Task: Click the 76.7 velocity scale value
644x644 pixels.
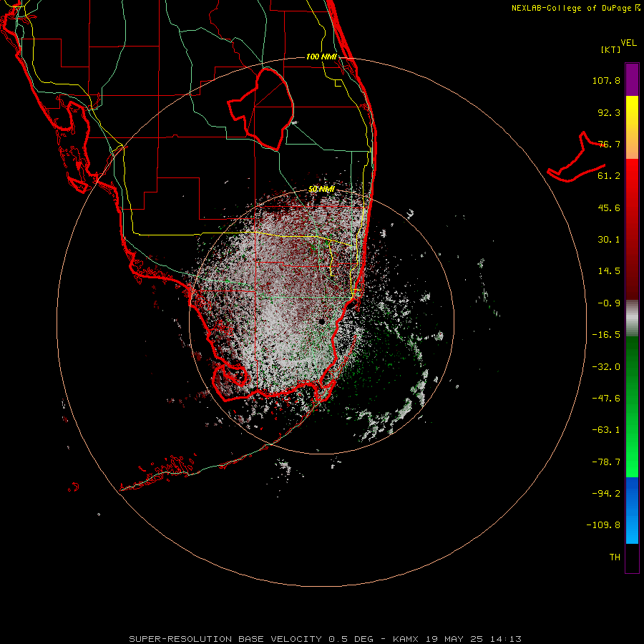Action: click(x=609, y=144)
